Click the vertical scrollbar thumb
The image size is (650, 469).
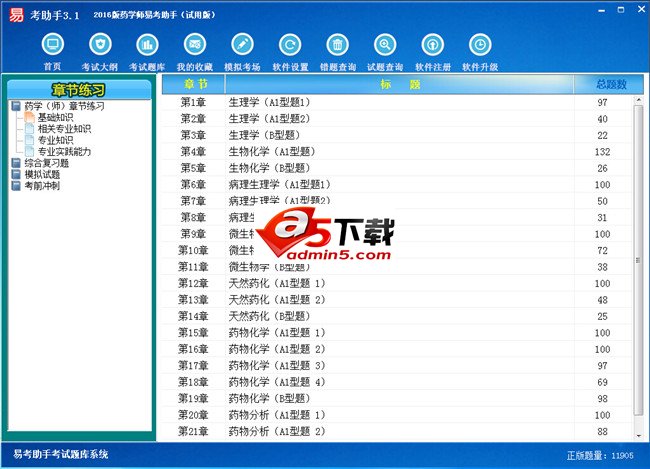[x=638, y=260]
